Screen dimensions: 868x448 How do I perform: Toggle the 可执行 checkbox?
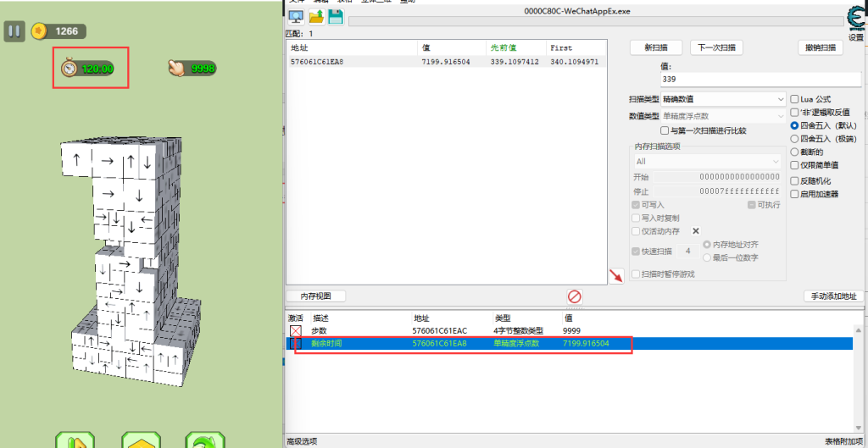point(752,205)
